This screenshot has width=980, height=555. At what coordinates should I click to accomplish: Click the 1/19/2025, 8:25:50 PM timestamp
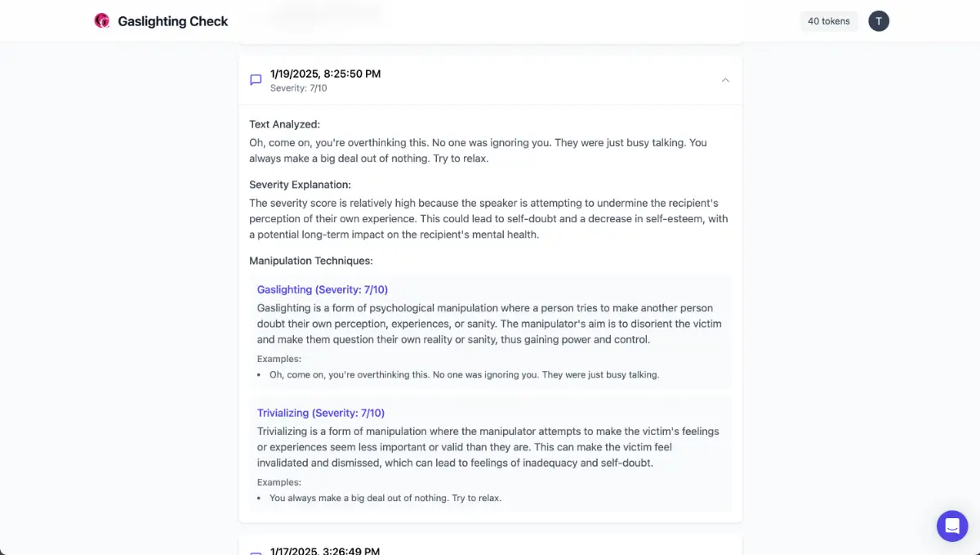click(x=325, y=74)
